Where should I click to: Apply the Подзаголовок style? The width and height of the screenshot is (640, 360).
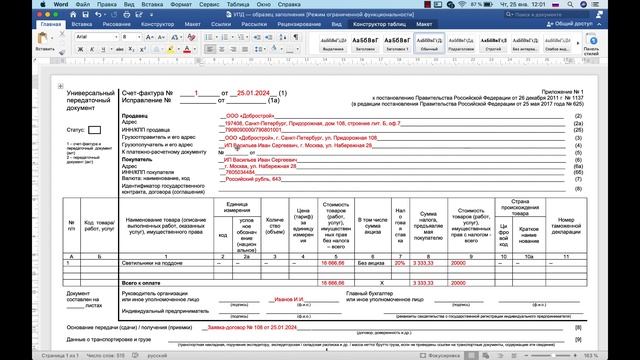[x=461, y=43]
